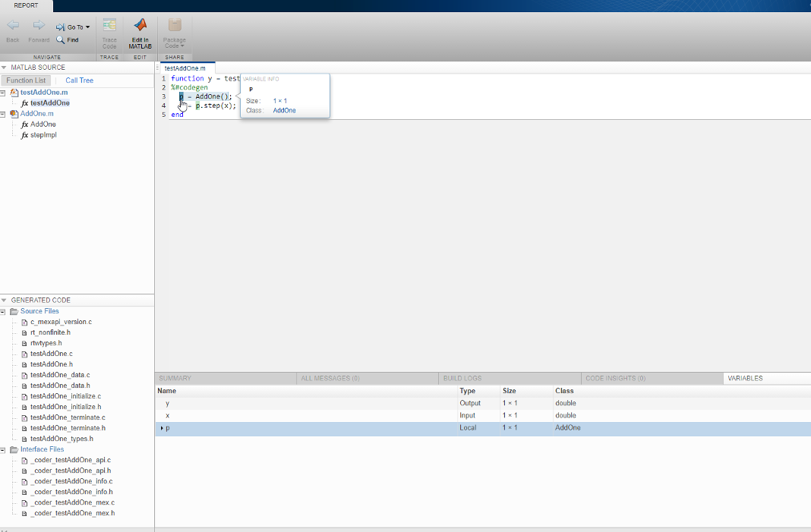Collapse the GENERATED CODE section header
This screenshot has height=532, width=811.
click(x=6, y=299)
